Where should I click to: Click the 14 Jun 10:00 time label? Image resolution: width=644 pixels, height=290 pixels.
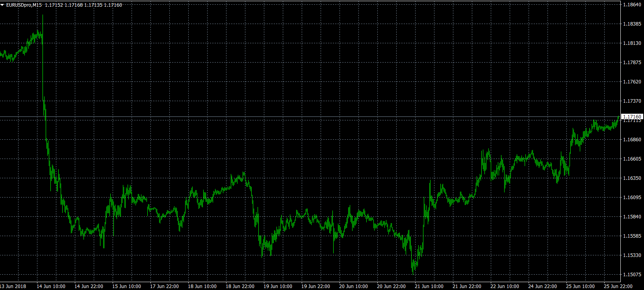51,286
